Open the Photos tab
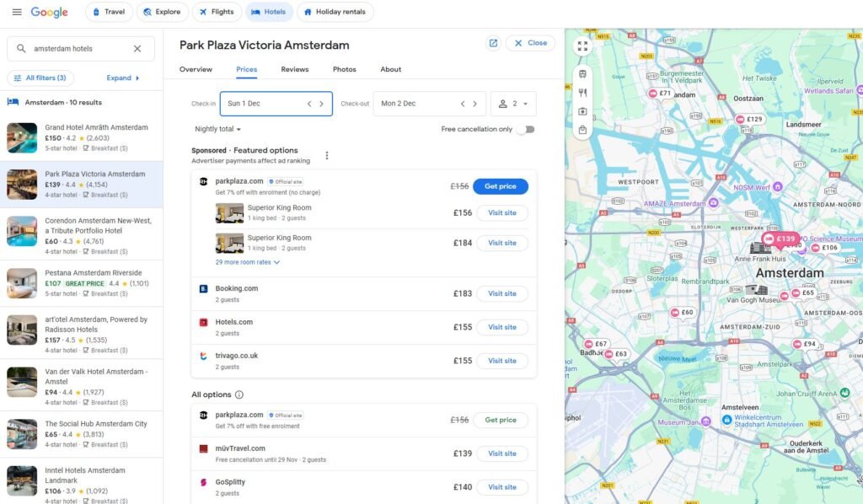Image resolution: width=863 pixels, height=504 pixels. pyautogui.click(x=344, y=69)
